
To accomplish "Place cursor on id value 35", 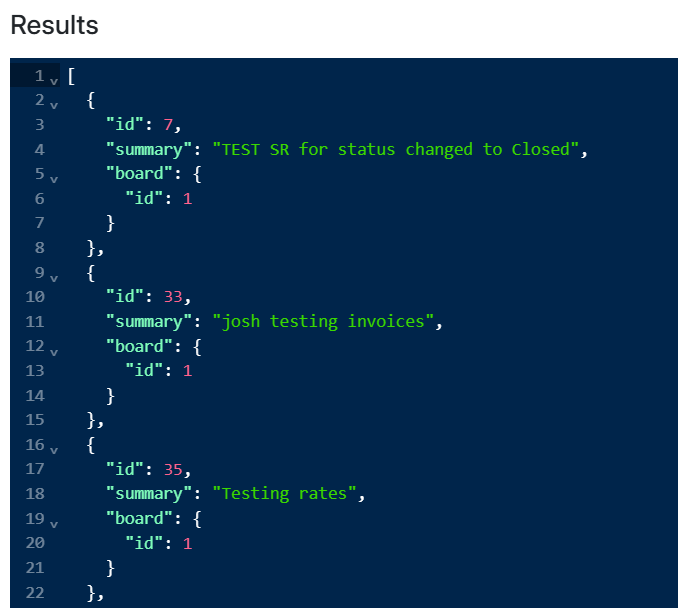I will pos(172,469).
